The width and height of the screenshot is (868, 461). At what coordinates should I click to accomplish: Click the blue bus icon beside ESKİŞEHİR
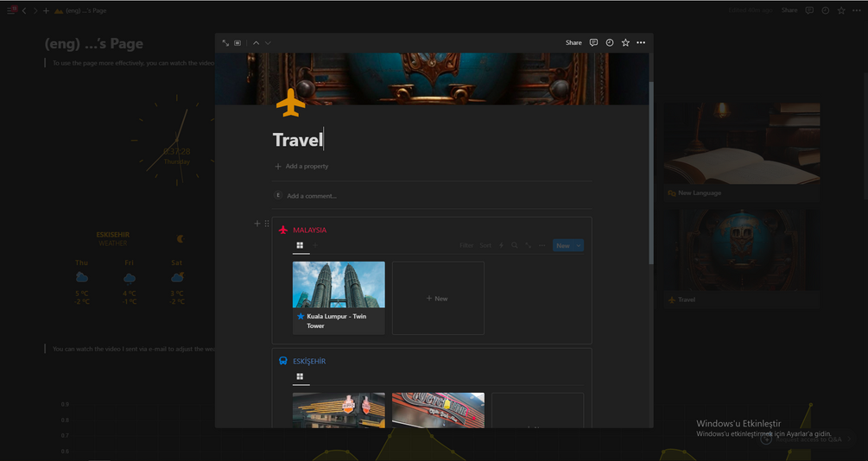tap(283, 361)
